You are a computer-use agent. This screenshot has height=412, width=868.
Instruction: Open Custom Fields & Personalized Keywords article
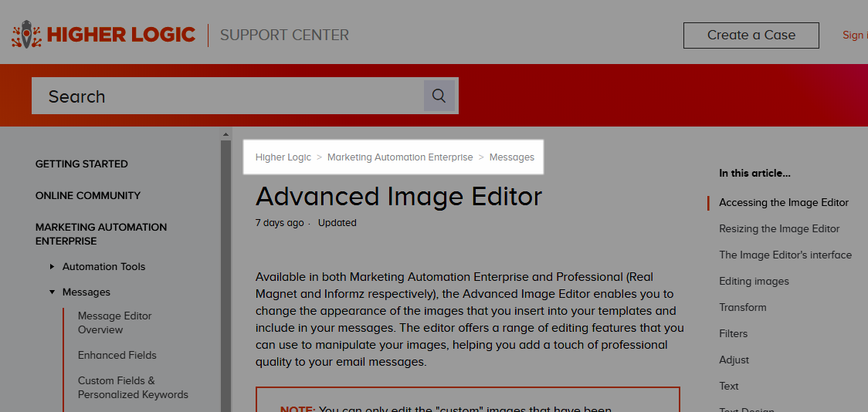[x=133, y=387]
